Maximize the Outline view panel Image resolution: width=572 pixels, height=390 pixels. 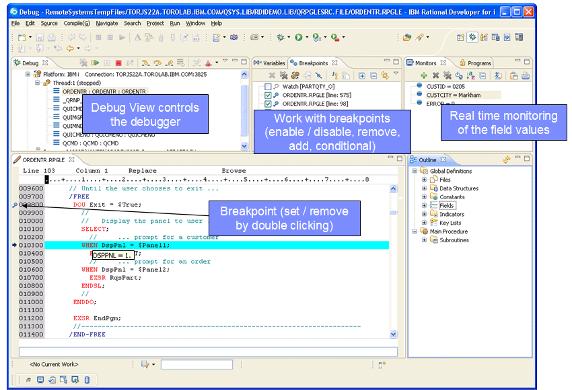(527, 158)
